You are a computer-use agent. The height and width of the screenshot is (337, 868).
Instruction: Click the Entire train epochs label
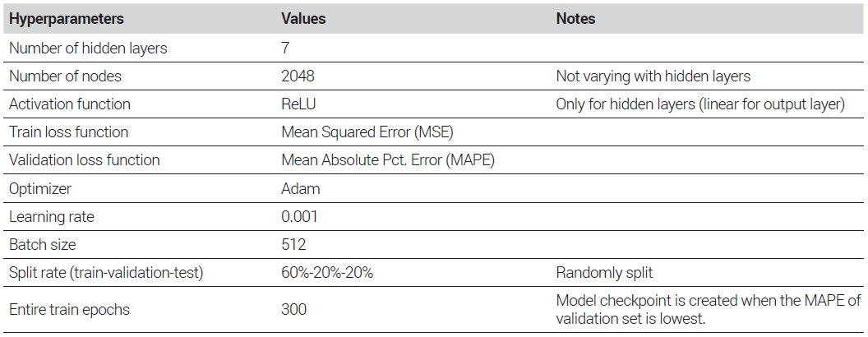point(69,309)
